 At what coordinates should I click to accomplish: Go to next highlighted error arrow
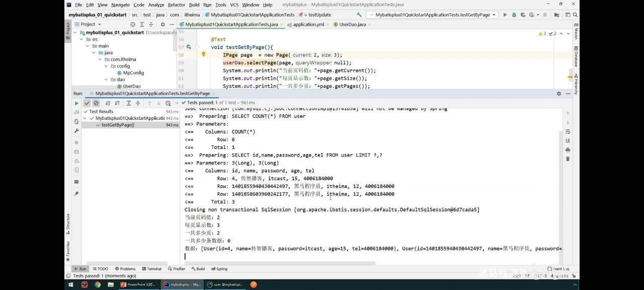[569, 34]
